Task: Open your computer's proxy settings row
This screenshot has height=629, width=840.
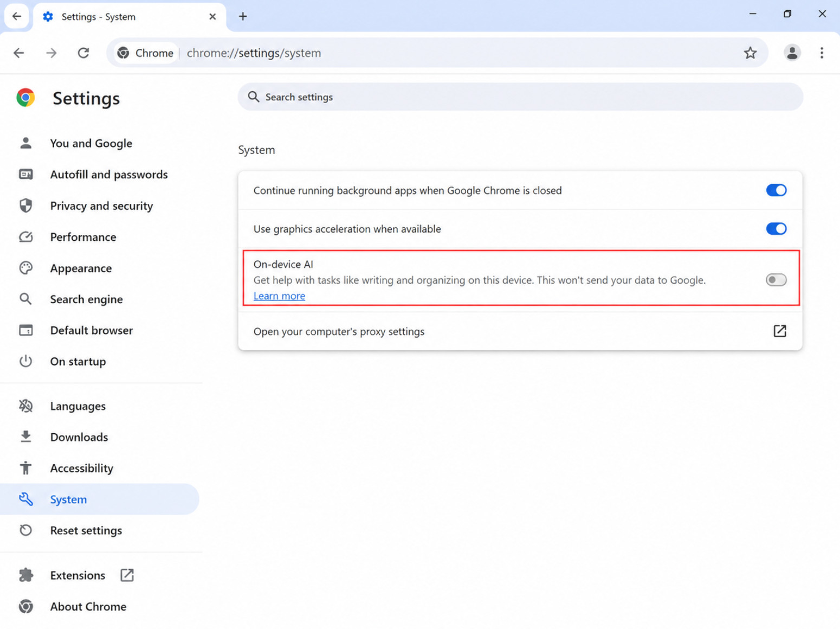Action: coord(520,331)
